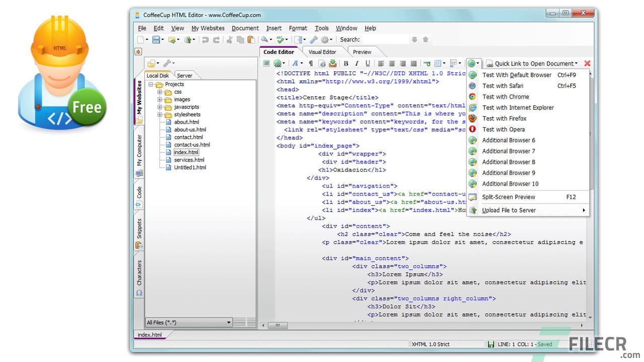The height and width of the screenshot is (362, 644).
Task: Open the font color picker
Action: click(295, 63)
